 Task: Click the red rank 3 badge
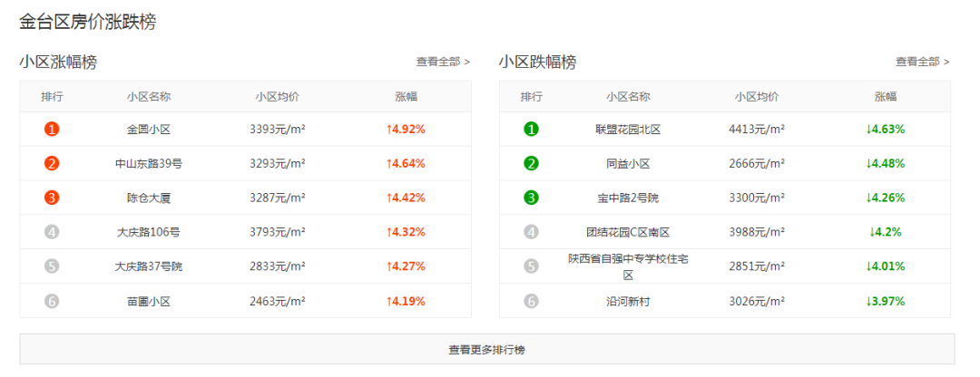[x=52, y=198]
